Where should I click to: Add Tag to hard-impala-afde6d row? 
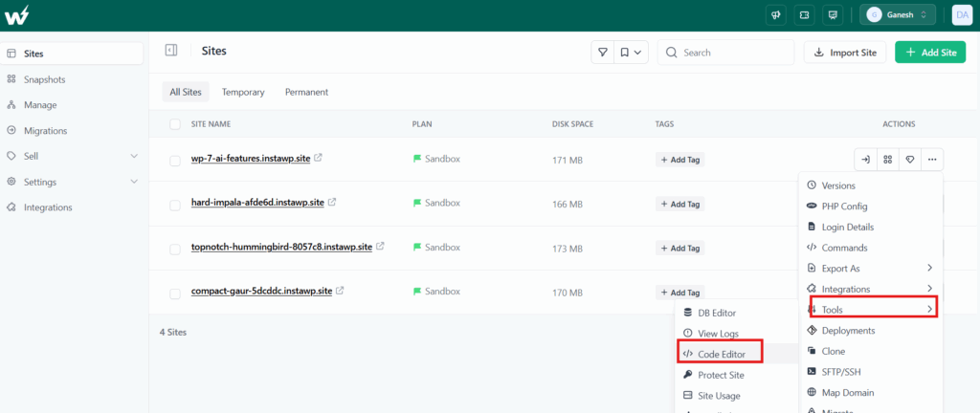click(x=680, y=204)
